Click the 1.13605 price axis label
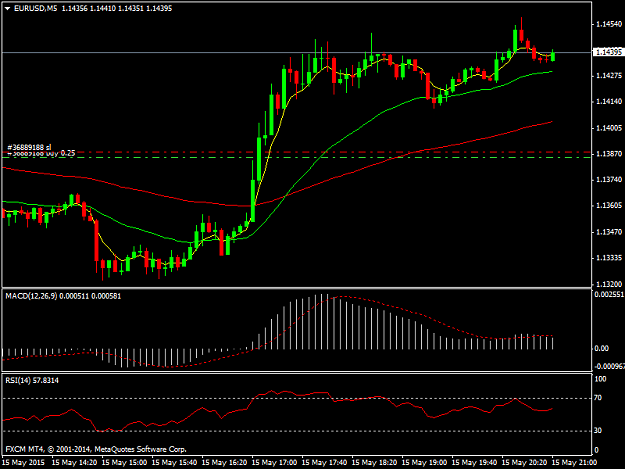This screenshot has height=469, width=625. coord(609,206)
